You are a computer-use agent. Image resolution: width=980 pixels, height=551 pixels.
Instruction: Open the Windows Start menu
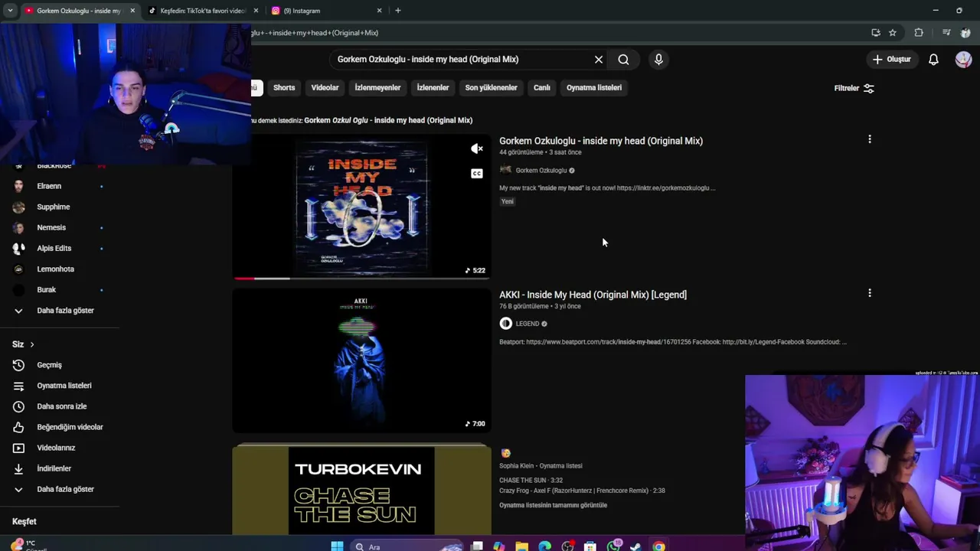coord(337,546)
